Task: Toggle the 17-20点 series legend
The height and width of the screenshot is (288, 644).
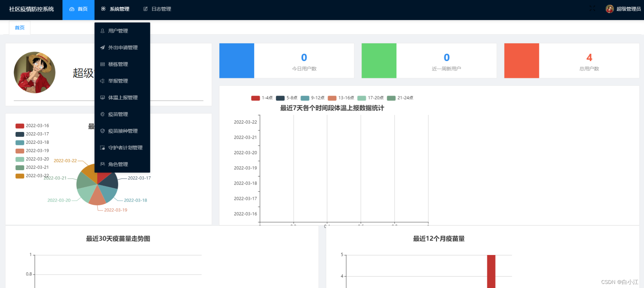Action: point(370,98)
